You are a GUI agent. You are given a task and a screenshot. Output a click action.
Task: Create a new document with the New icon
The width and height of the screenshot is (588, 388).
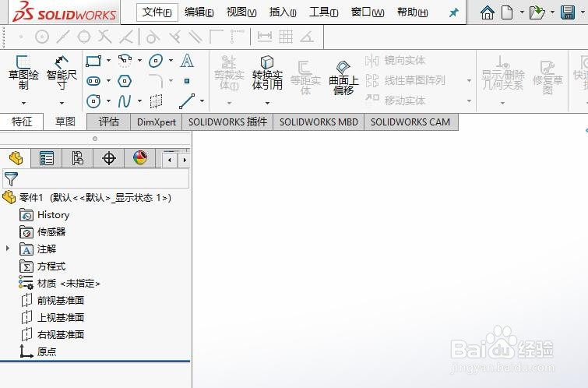(507, 12)
